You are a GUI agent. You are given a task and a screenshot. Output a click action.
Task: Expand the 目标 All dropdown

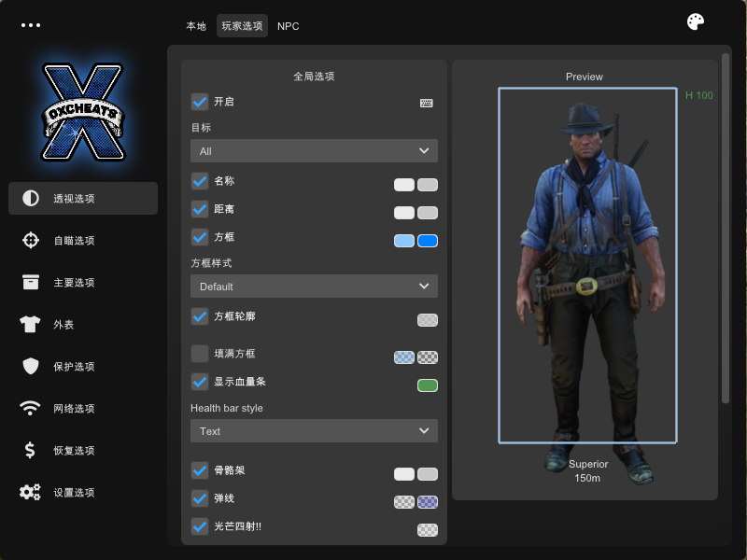pyautogui.click(x=314, y=151)
